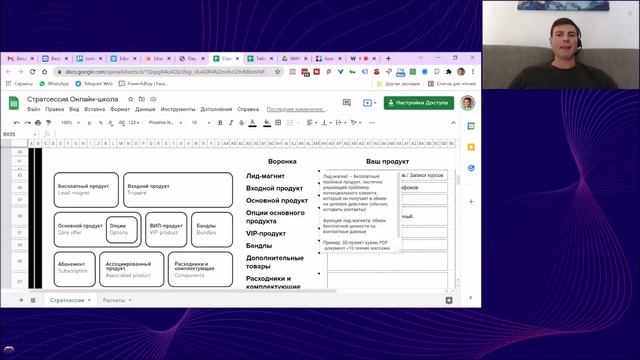
Task: Open the Формат menu
Action: (120, 109)
